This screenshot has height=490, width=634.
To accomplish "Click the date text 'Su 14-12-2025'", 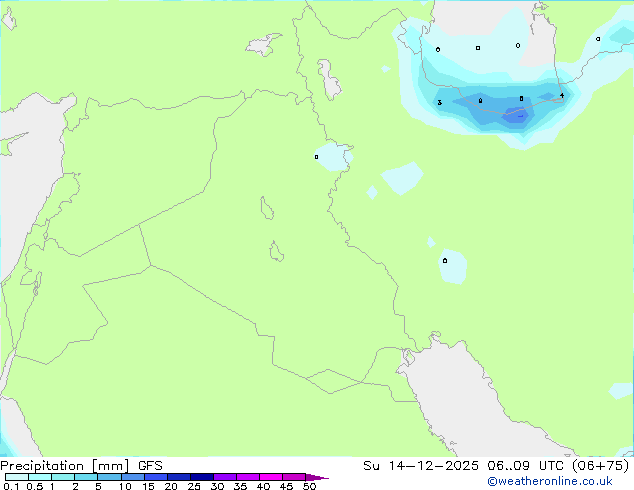I will 421,466.
